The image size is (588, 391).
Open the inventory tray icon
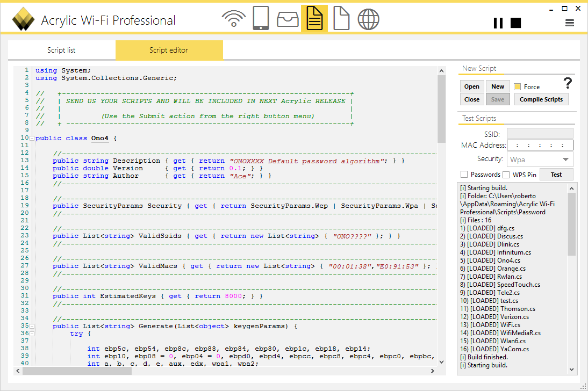click(288, 19)
